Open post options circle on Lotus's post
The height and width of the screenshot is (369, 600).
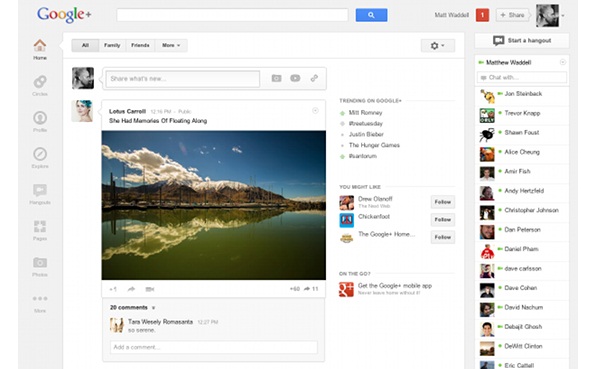(315, 111)
